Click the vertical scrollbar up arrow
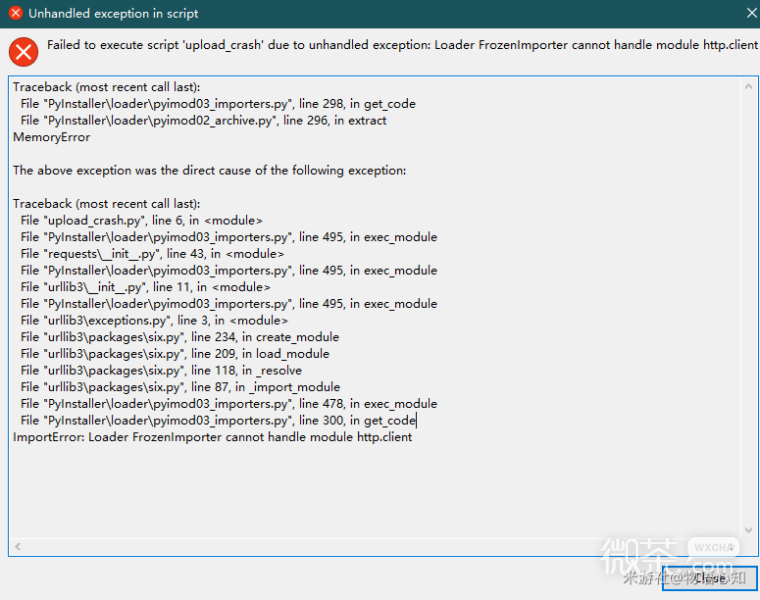The height and width of the screenshot is (600, 760). coord(748,87)
